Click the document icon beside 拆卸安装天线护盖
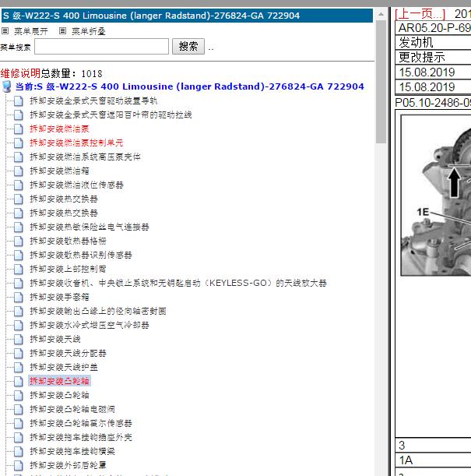This screenshot has width=471, height=476. click(19, 367)
